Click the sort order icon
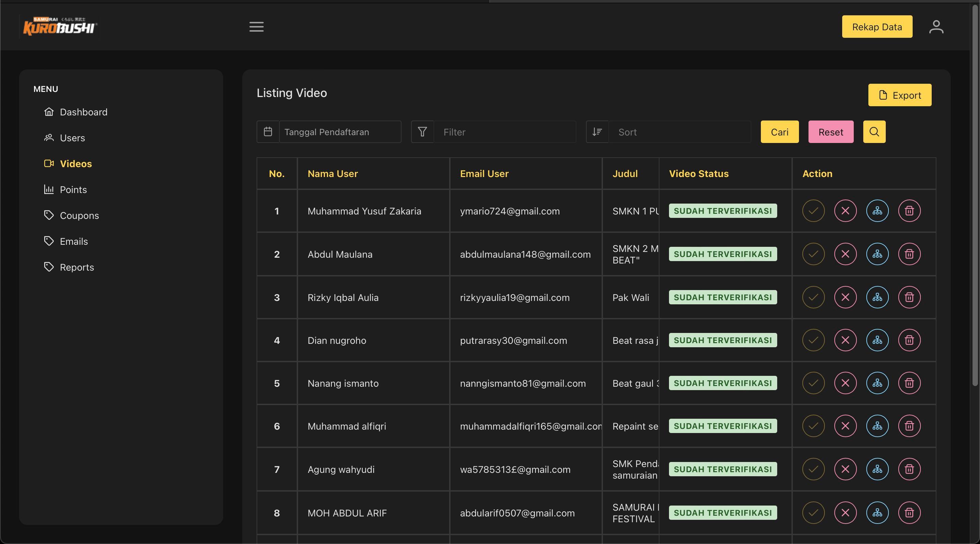 [597, 132]
